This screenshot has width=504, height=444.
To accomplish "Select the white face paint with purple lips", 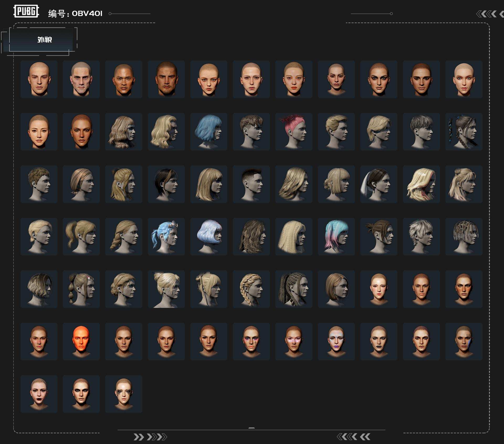I will point(336,341).
